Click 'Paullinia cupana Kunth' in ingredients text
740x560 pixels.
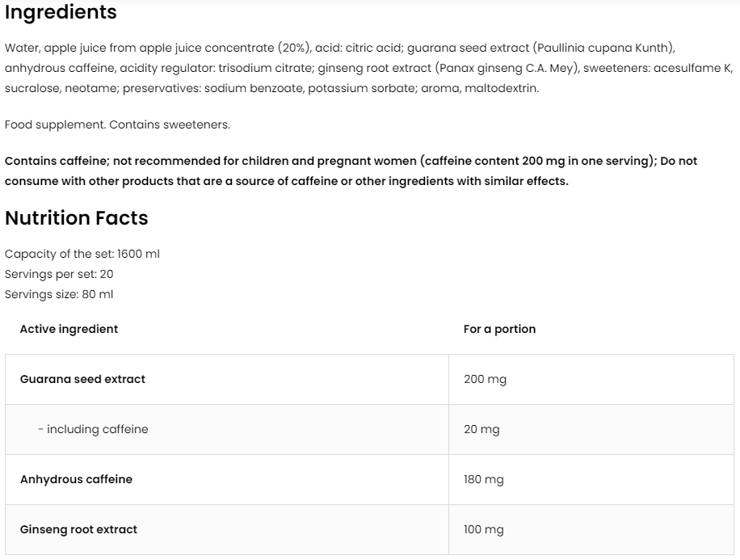tap(603, 48)
